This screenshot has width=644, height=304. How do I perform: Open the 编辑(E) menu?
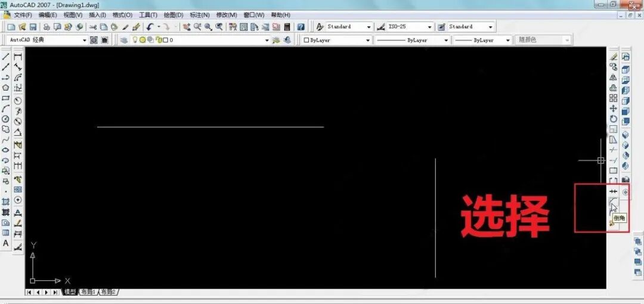tap(48, 15)
